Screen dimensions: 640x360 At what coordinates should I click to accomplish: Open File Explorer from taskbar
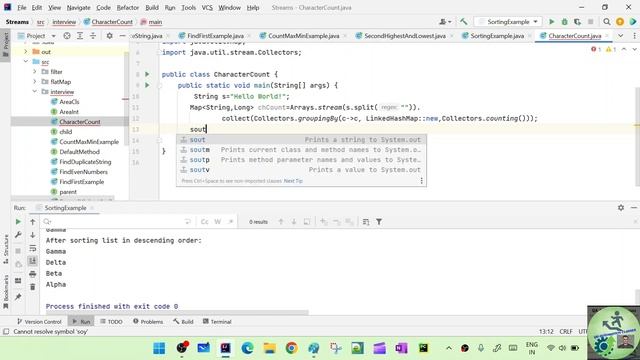click(x=269, y=348)
